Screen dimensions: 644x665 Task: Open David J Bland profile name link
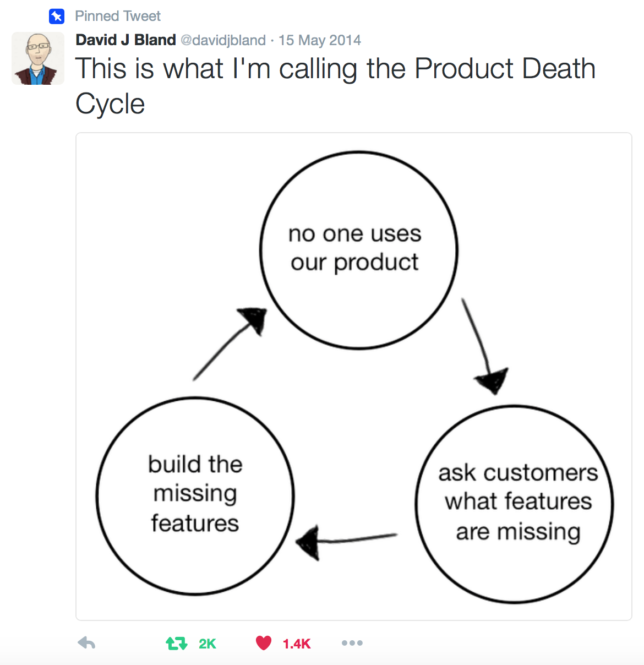click(125, 40)
